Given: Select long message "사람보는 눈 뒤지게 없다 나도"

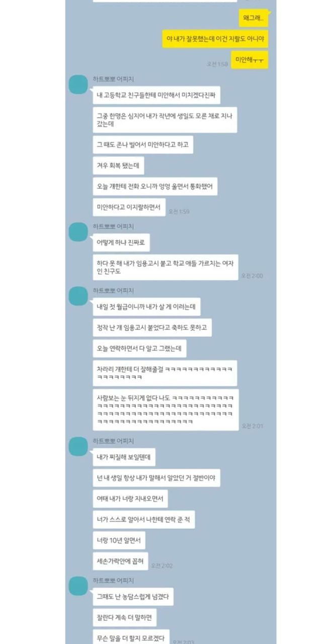Looking at the screenshot, I should [166, 410].
